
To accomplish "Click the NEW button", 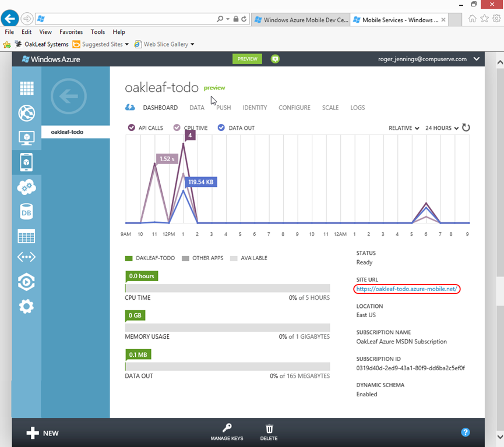I will tap(43, 433).
